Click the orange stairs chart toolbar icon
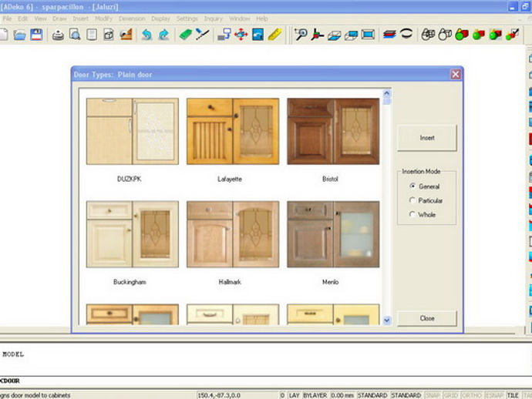 126,35
